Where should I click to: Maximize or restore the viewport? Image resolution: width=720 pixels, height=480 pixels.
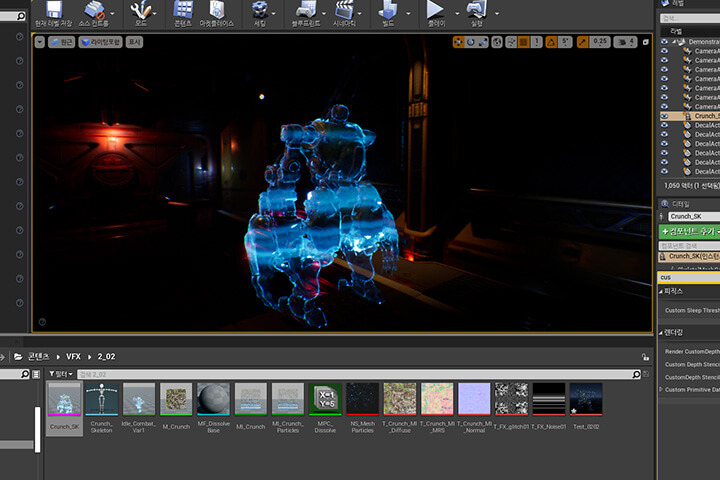coord(645,42)
